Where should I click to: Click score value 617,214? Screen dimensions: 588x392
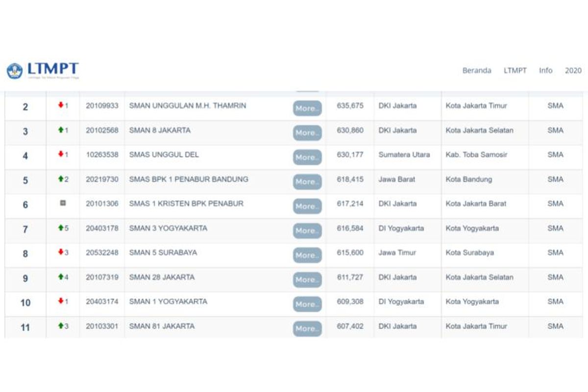(350, 203)
